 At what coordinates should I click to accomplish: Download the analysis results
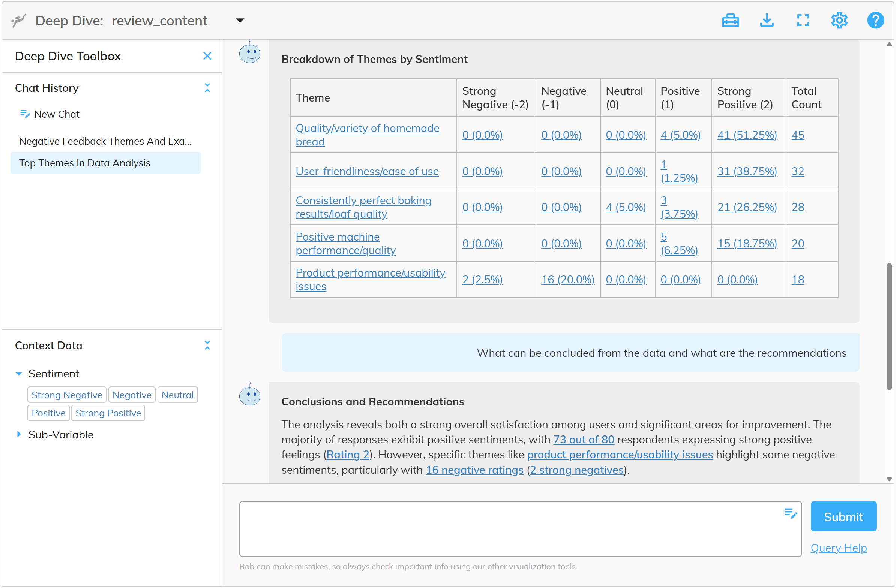click(x=767, y=20)
